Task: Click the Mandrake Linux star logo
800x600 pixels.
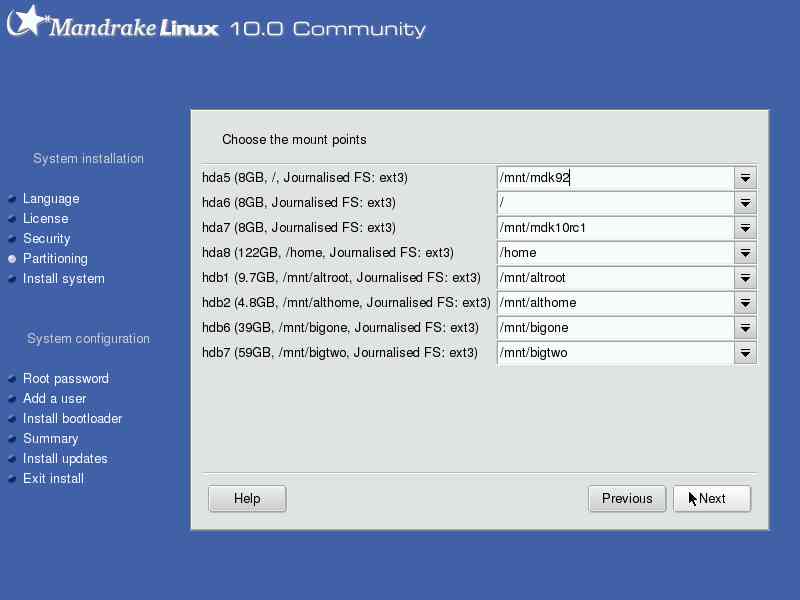Action: [28, 21]
